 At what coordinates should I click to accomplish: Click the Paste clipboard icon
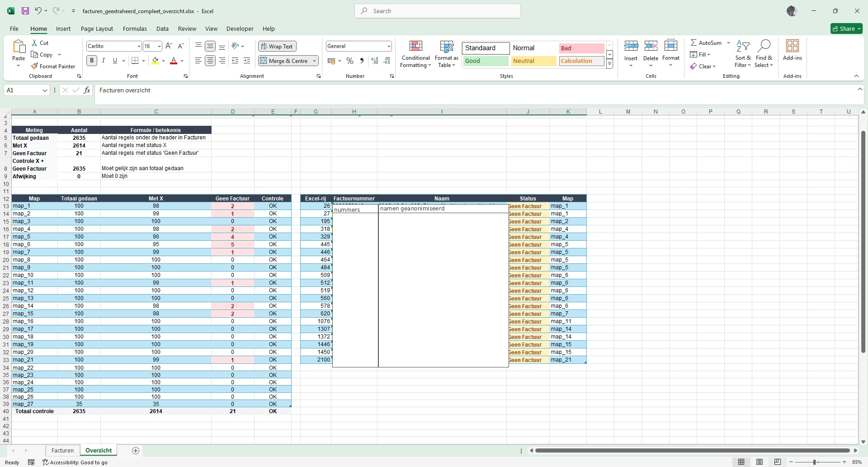pos(19,46)
